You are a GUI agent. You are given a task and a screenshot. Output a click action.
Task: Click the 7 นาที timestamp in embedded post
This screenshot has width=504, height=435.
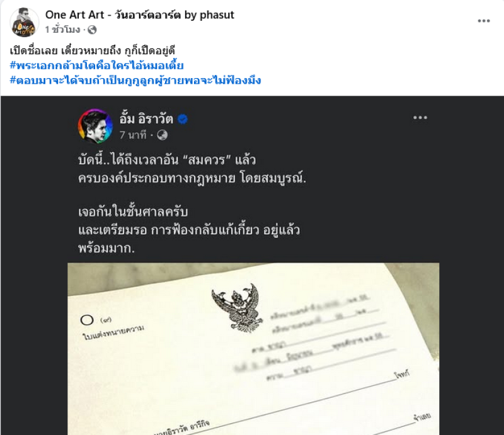tap(133, 135)
